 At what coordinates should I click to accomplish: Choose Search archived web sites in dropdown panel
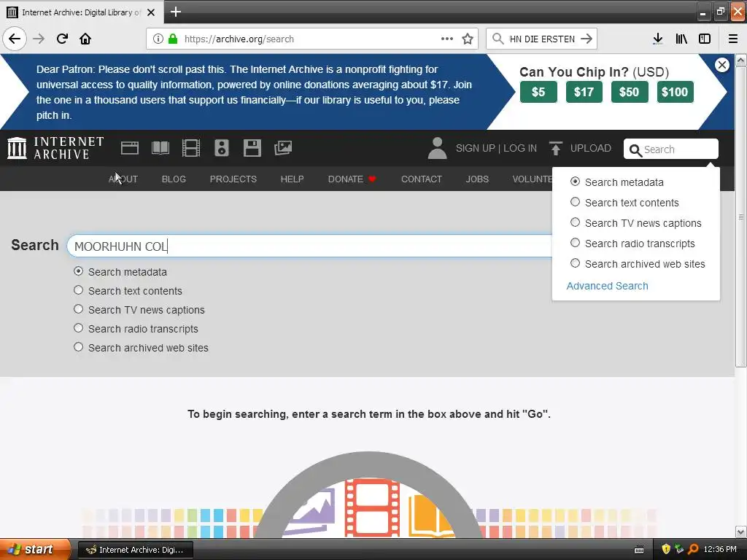576,264
